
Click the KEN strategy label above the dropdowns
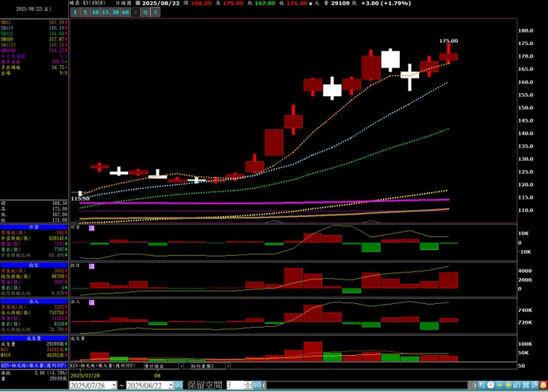click(x=104, y=366)
